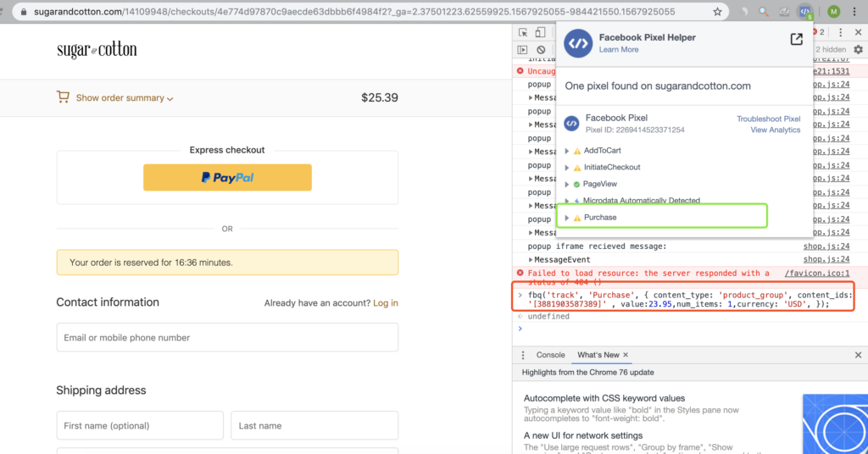This screenshot has height=454, width=868.
Task: Go to sugar & cotton logo home
Action: click(x=97, y=50)
